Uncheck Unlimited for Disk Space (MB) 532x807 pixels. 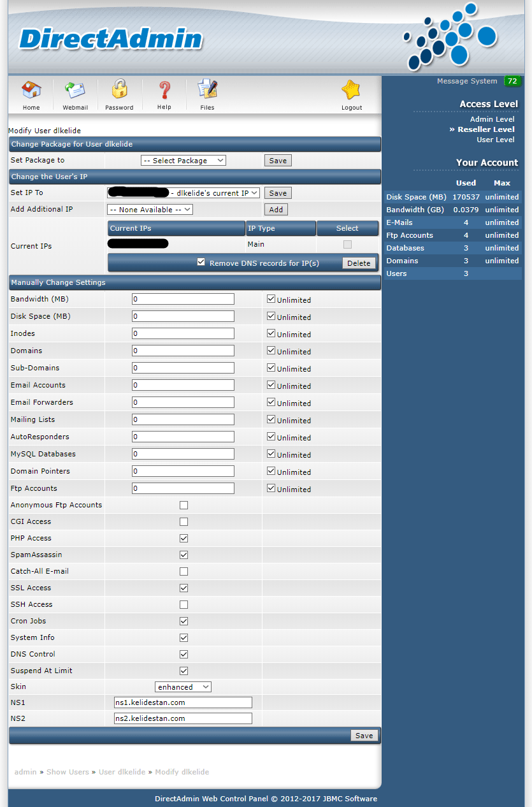point(271,316)
